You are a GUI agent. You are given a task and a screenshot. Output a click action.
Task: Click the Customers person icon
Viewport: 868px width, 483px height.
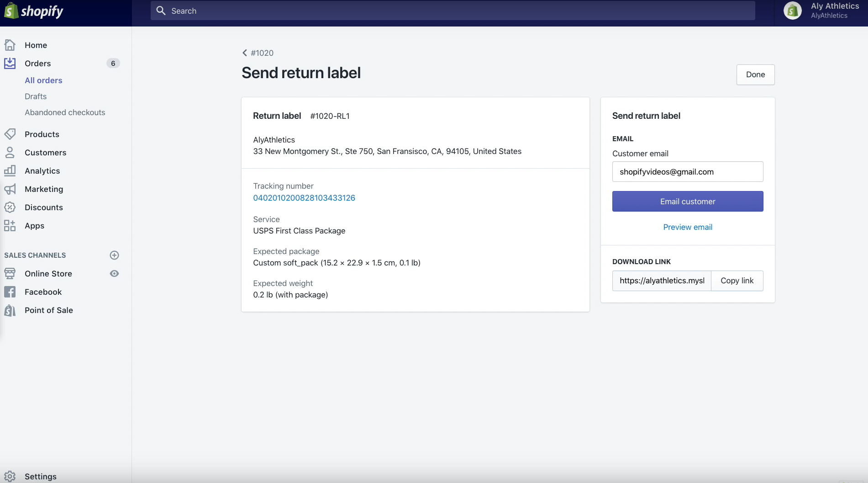[10, 152]
